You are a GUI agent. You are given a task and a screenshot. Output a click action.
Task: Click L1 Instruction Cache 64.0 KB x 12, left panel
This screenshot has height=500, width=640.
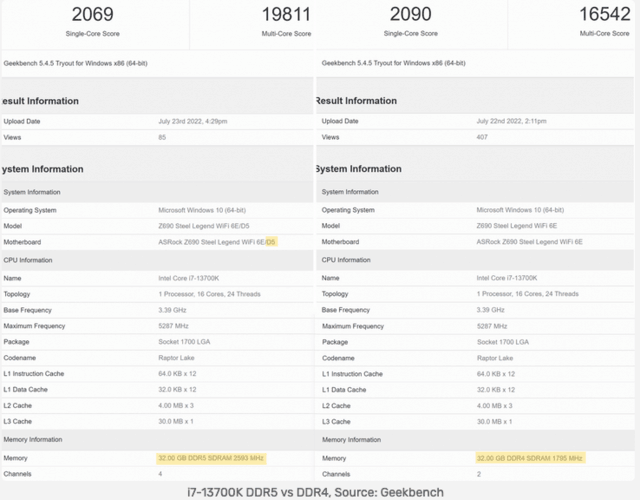point(177,373)
